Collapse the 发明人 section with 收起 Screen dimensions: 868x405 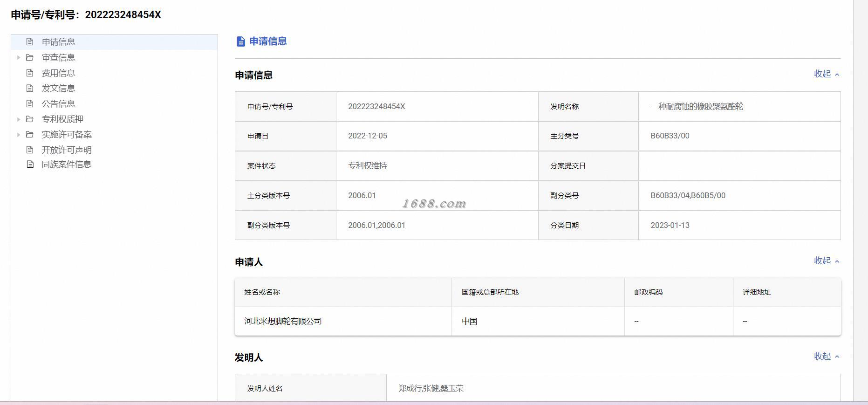coord(827,356)
